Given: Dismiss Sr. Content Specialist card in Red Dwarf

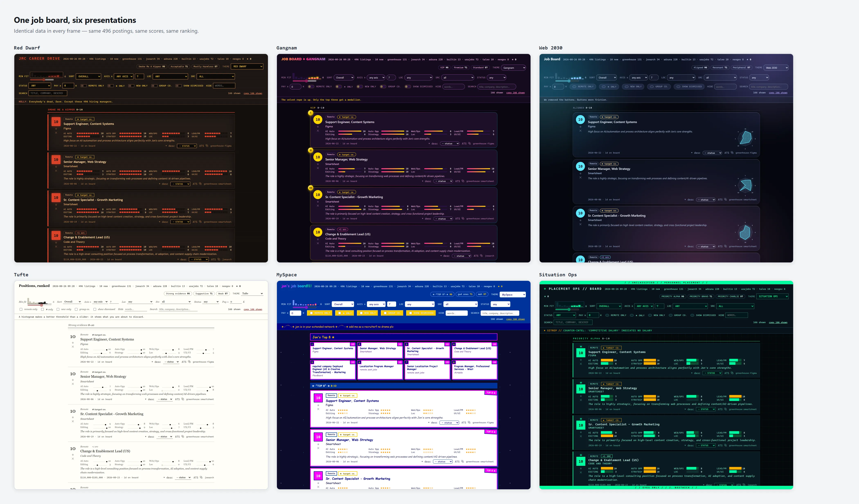Looking at the screenshot, I should (56, 209).
